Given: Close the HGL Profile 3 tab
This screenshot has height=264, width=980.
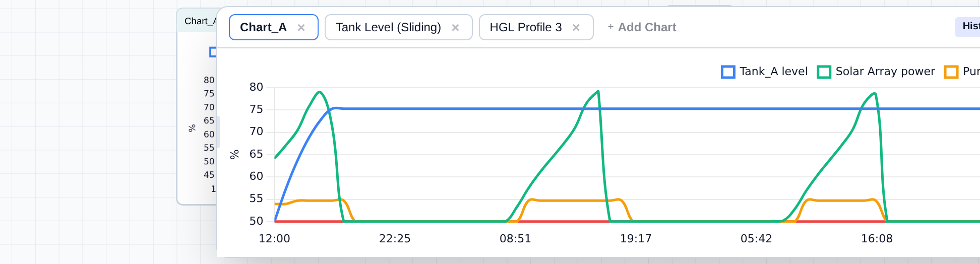Looking at the screenshot, I should [x=576, y=28].
